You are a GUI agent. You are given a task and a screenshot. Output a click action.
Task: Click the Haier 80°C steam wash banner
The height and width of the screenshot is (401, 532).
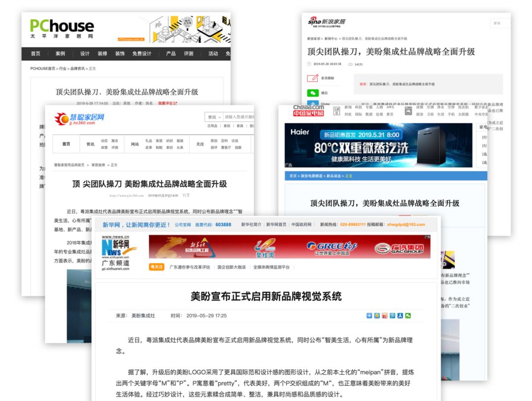pos(378,145)
